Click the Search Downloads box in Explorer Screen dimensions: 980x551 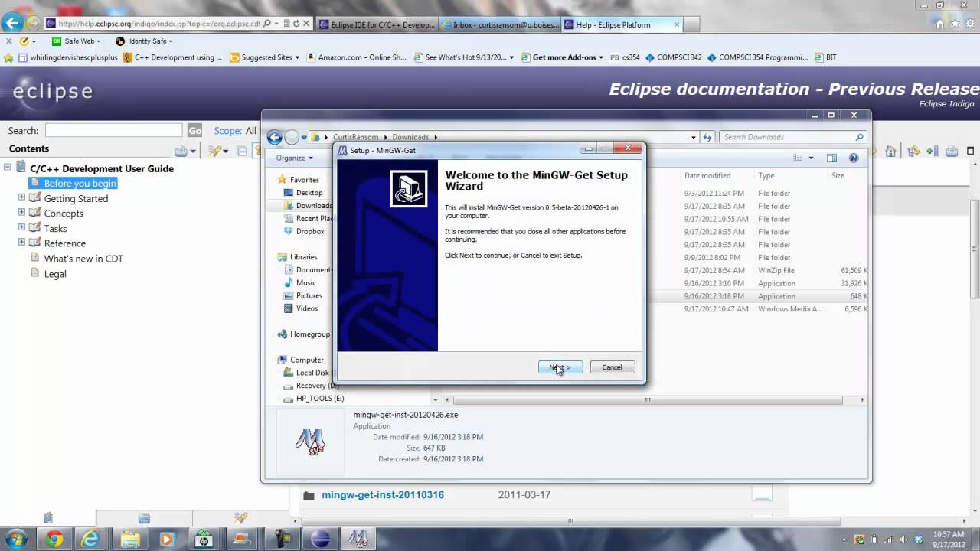(x=792, y=137)
